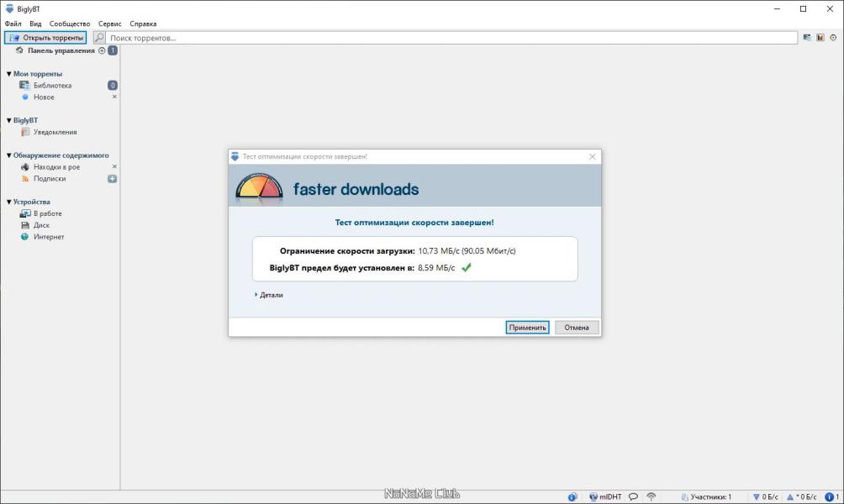
Task: Click the BiglyBT icon in dialog title bar
Action: point(235,156)
